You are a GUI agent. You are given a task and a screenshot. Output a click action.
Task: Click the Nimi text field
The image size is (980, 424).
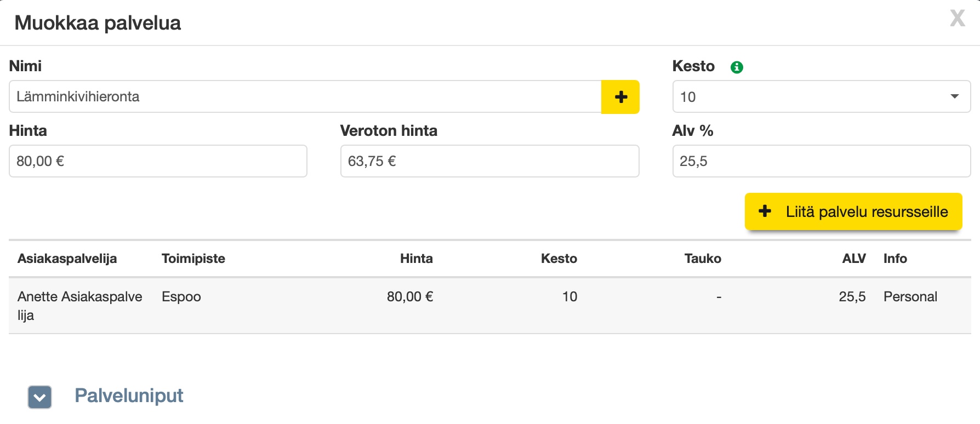305,97
